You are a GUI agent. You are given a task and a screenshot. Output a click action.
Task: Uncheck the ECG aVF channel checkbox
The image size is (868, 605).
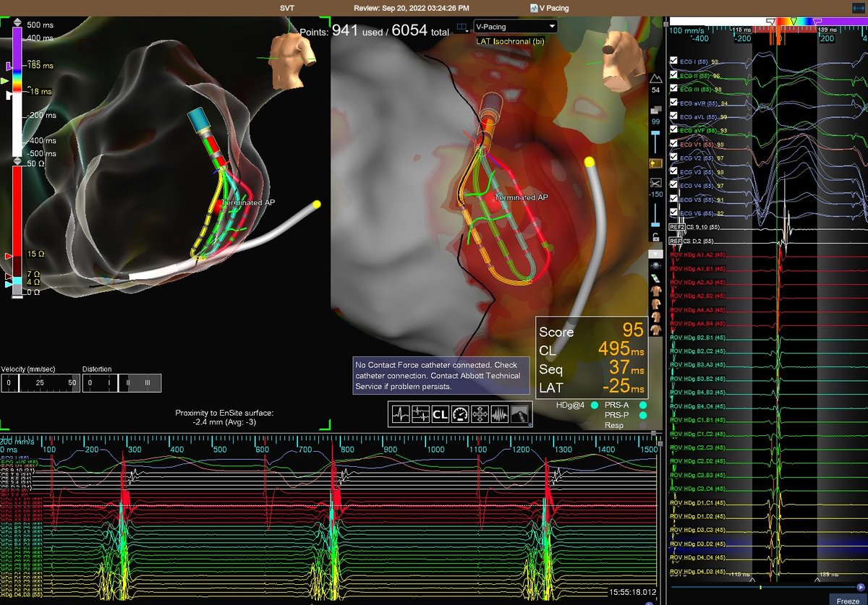[674, 130]
